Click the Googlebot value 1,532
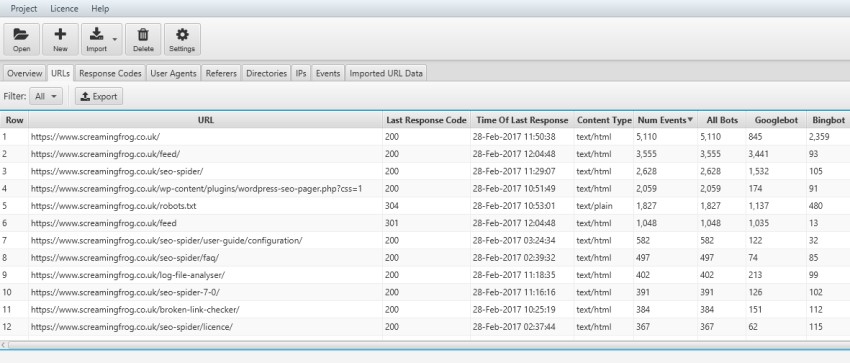 pyautogui.click(x=759, y=171)
